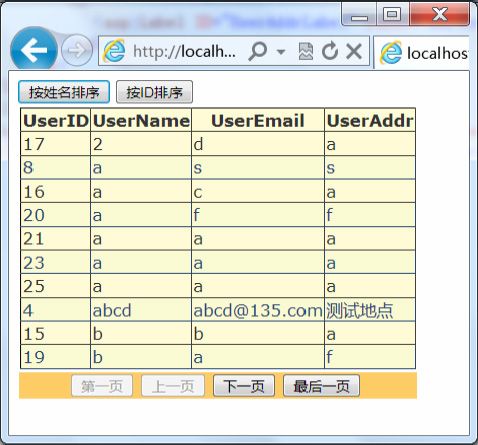Screen dimensions: 478x445
Task: Expand the address bar dropdown arrow
Action: coord(281,52)
